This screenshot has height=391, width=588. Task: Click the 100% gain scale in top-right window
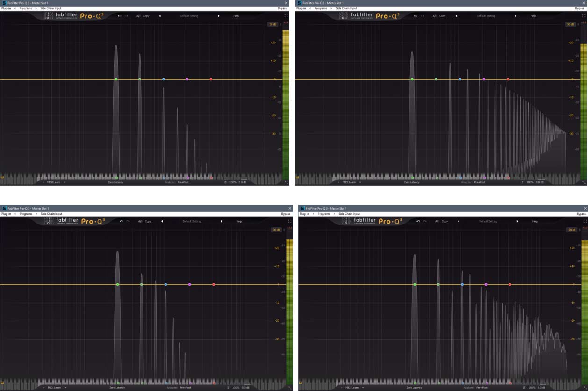530,182
